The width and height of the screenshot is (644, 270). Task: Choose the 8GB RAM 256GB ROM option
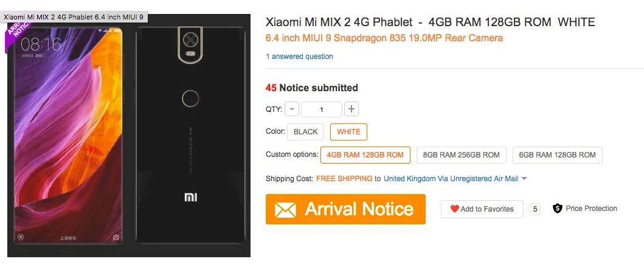point(461,155)
